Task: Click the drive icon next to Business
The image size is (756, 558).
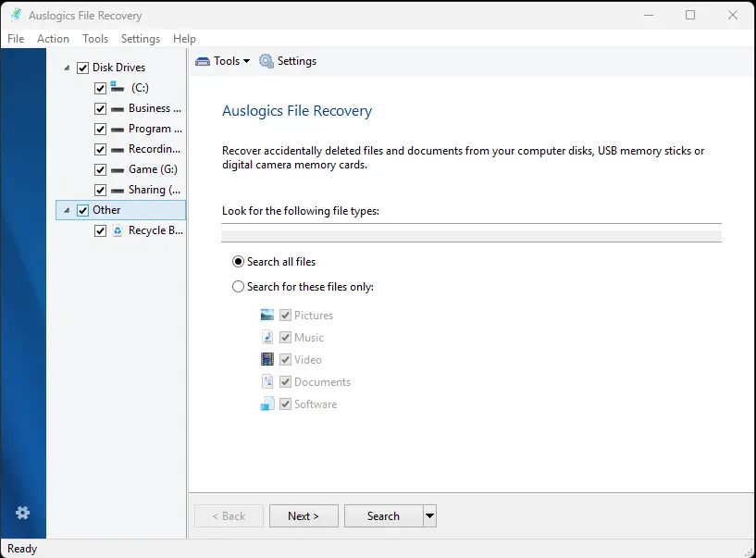Action: pyautogui.click(x=118, y=109)
